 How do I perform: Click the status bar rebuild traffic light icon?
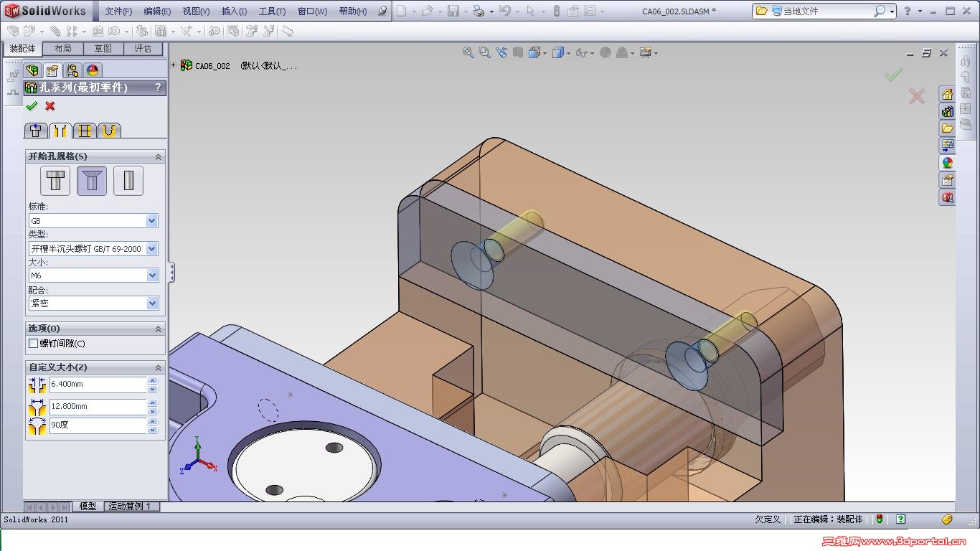coord(880,519)
